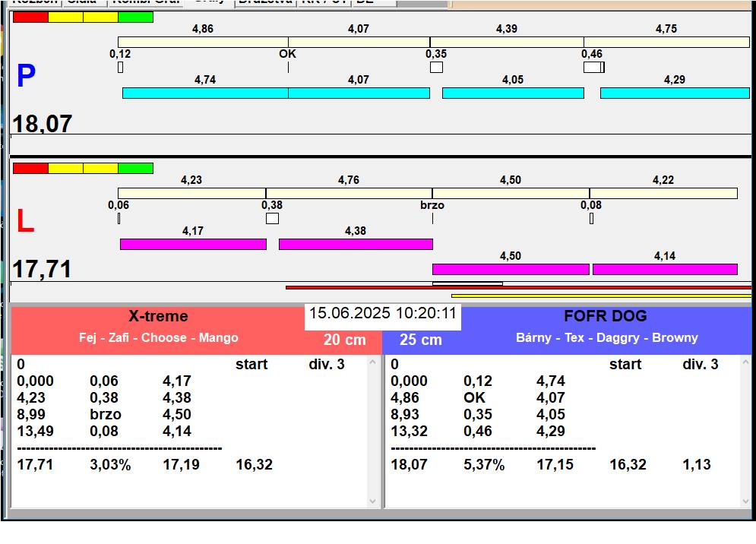Select the cyan 4,74 run bar in lane P

[x=204, y=93]
